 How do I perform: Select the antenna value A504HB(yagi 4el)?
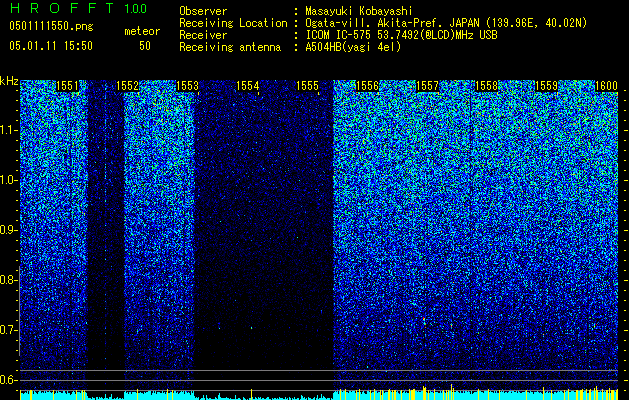(x=353, y=47)
